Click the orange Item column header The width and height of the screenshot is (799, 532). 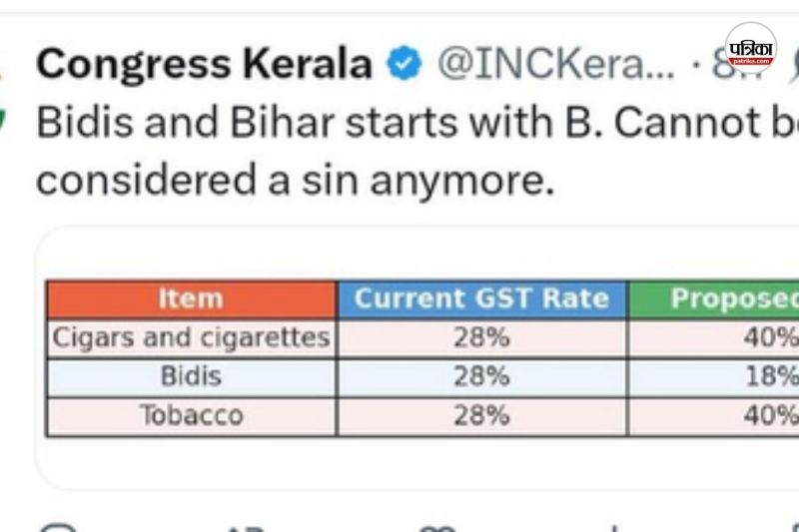[x=191, y=298]
